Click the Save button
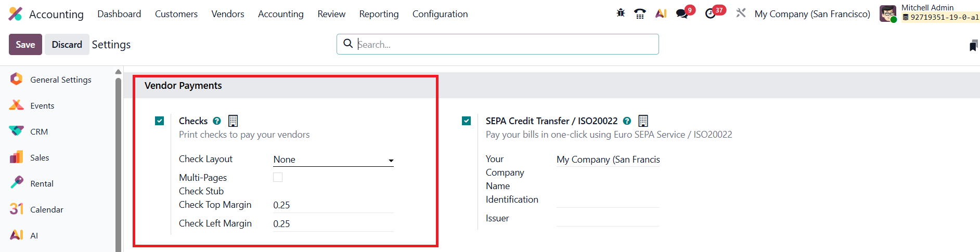Image resolution: width=980 pixels, height=252 pixels. [x=25, y=45]
